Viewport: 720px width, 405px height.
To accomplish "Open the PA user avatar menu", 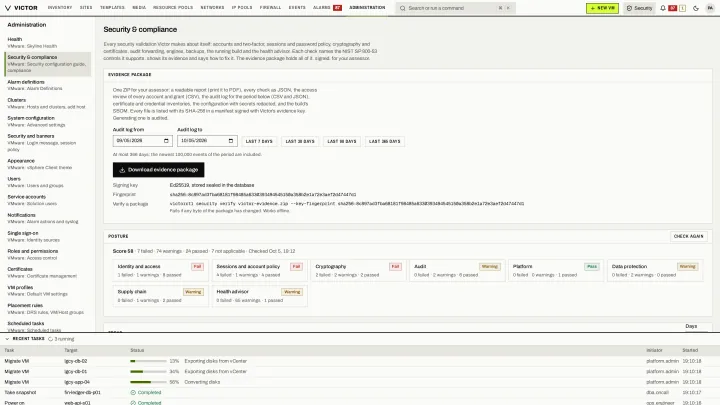I will pos(710,8).
